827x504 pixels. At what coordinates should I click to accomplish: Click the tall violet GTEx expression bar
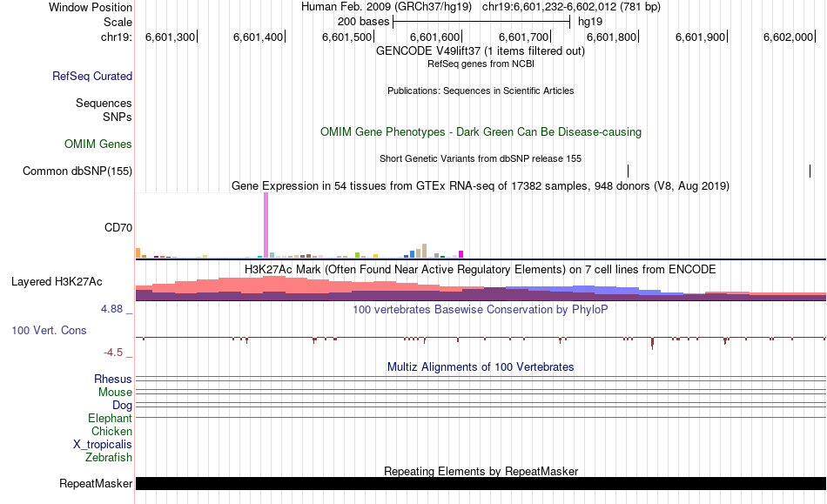pyautogui.click(x=266, y=225)
